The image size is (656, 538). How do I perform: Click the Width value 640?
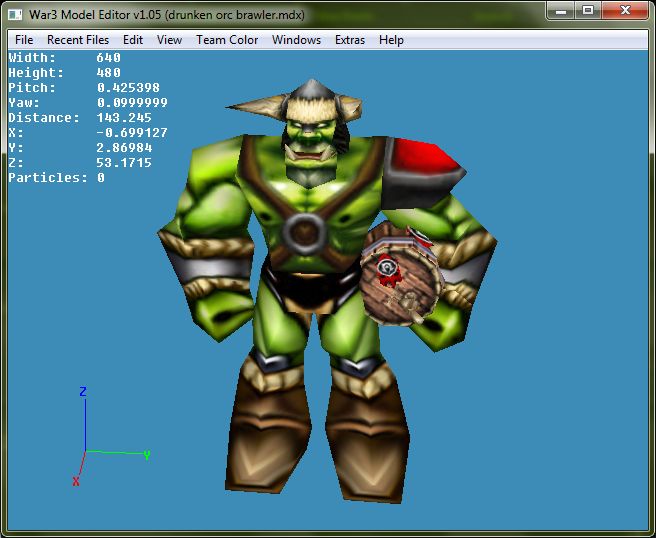(x=108, y=58)
